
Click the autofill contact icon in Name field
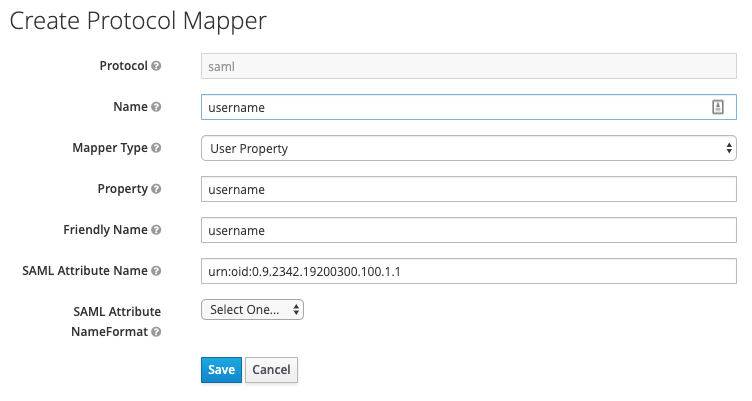tap(717, 106)
